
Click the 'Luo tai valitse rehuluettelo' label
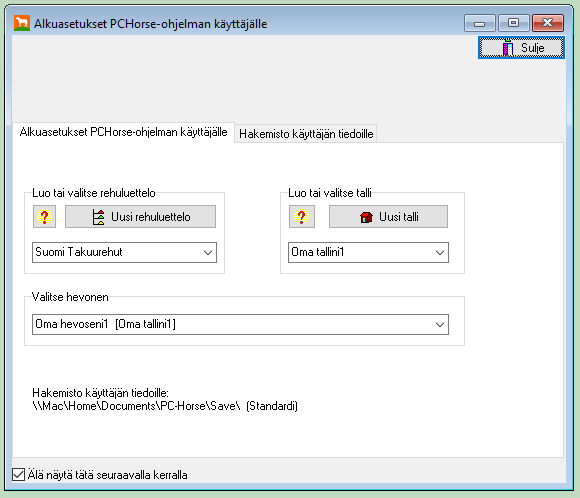[x=94, y=193]
